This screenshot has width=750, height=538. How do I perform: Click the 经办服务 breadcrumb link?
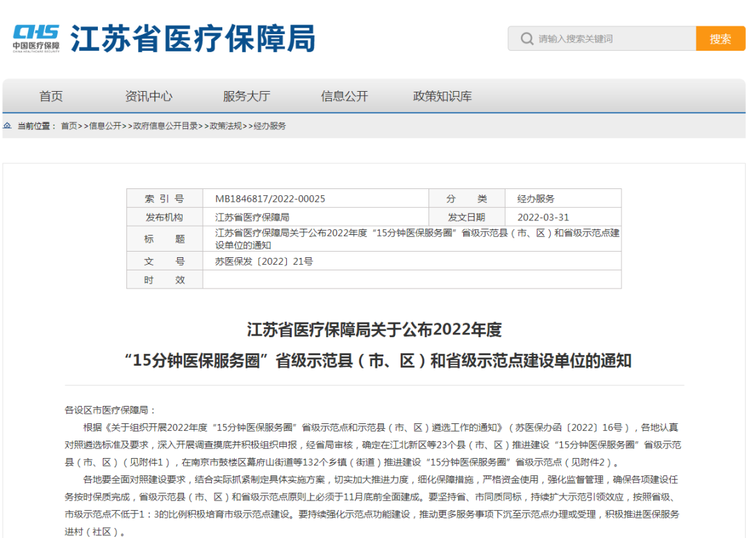[x=270, y=126]
